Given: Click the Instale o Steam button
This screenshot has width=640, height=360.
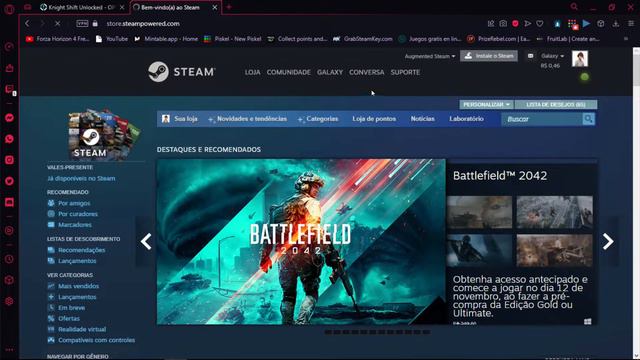Looking at the screenshot, I should [x=489, y=56].
